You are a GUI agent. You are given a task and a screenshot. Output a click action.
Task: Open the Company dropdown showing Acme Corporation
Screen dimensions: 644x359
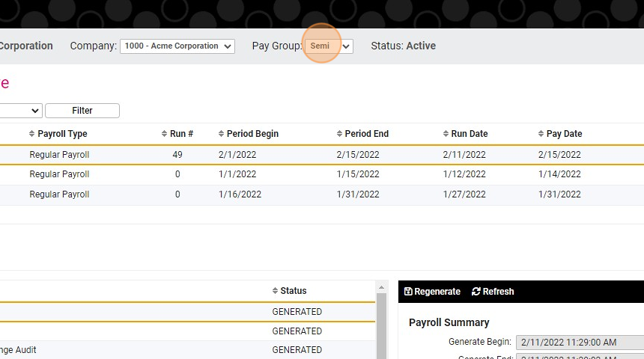(x=177, y=46)
